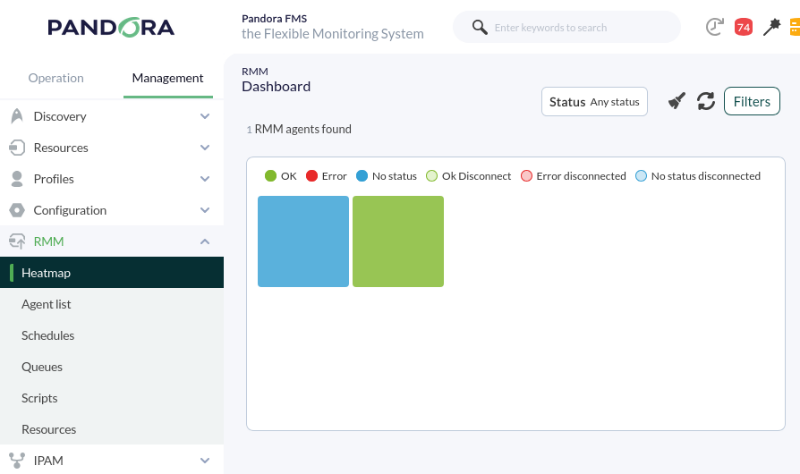
Task: Click the blue heatmap agent tile
Action: 303,241
